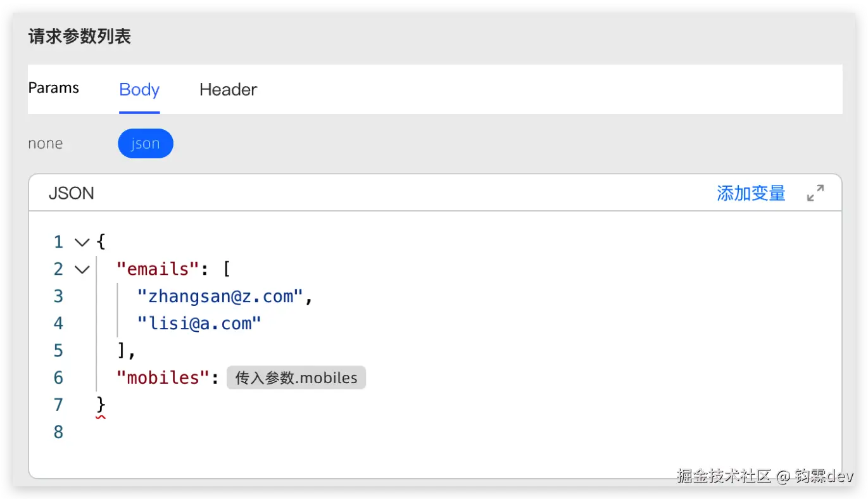Choose the none body type

46,144
